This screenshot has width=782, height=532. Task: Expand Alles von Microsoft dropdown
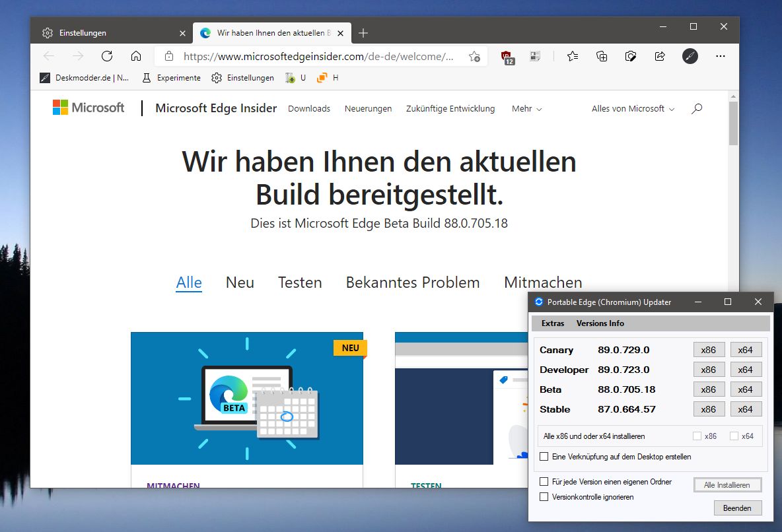pyautogui.click(x=633, y=109)
